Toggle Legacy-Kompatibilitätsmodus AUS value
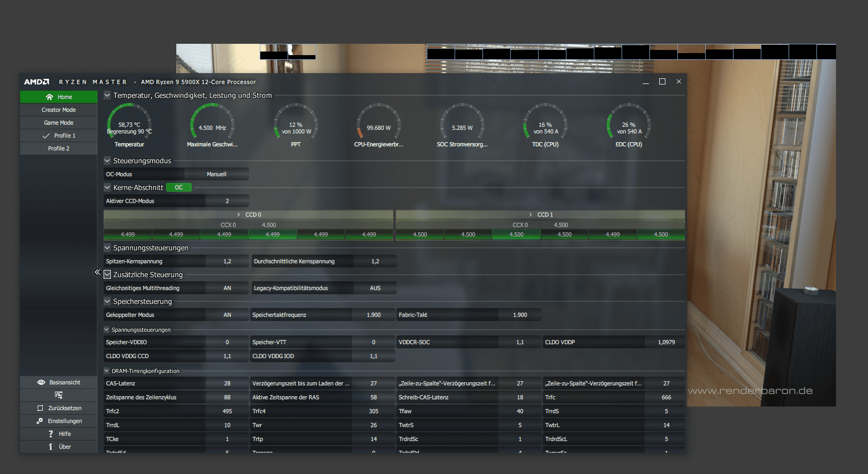 pyautogui.click(x=375, y=288)
